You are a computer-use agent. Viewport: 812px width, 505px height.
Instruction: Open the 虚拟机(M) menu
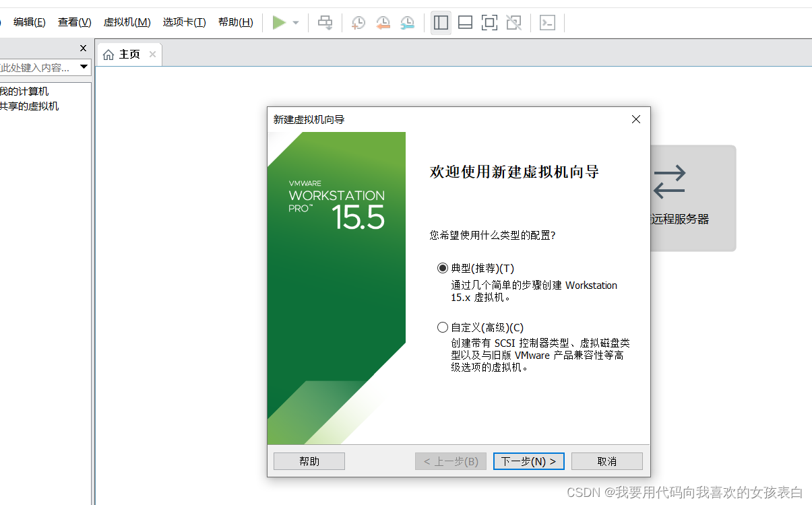(x=127, y=22)
